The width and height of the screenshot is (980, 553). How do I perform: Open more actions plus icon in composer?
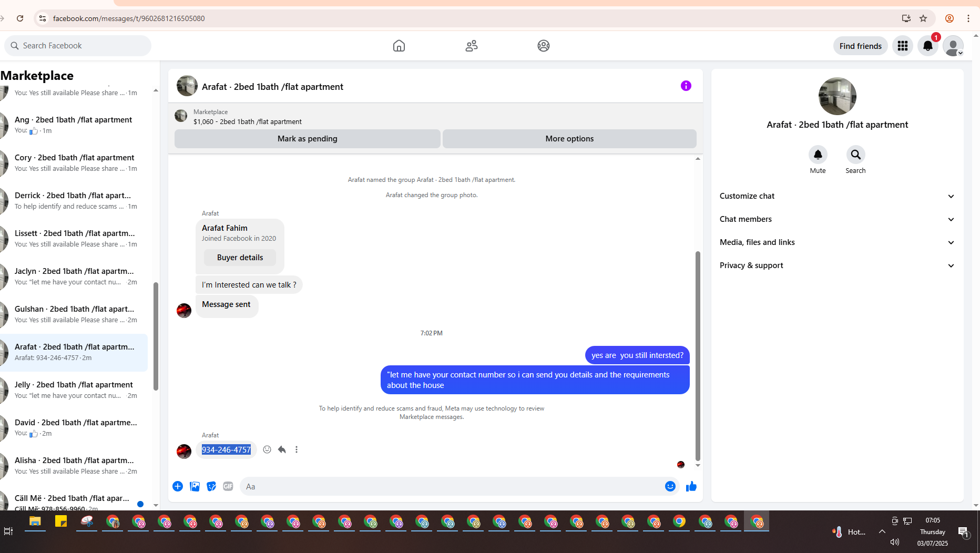click(178, 486)
